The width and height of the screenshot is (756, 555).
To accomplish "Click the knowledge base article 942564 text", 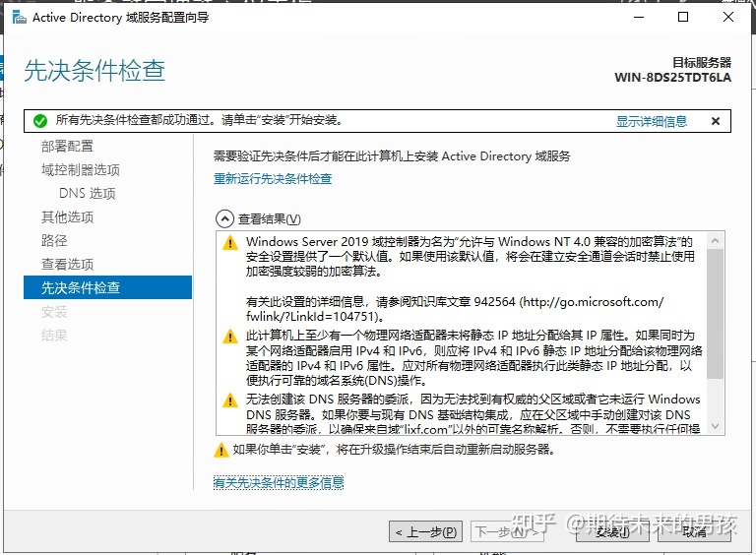I will pos(495,302).
